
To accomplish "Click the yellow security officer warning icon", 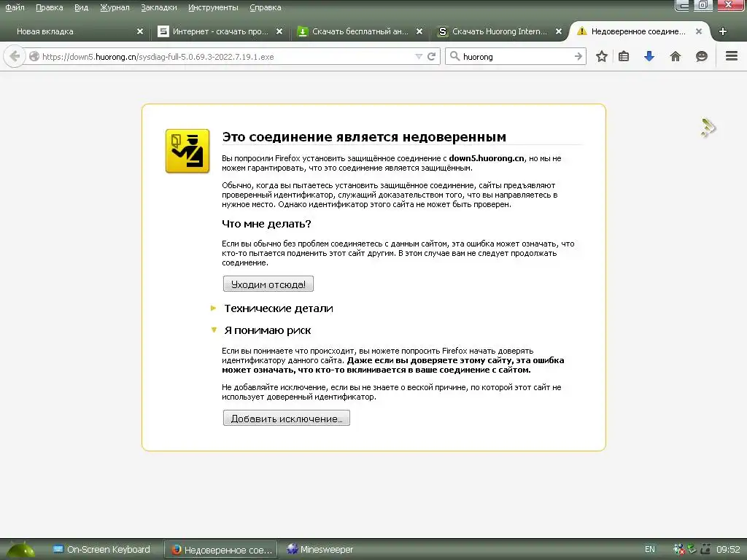I will (187, 151).
